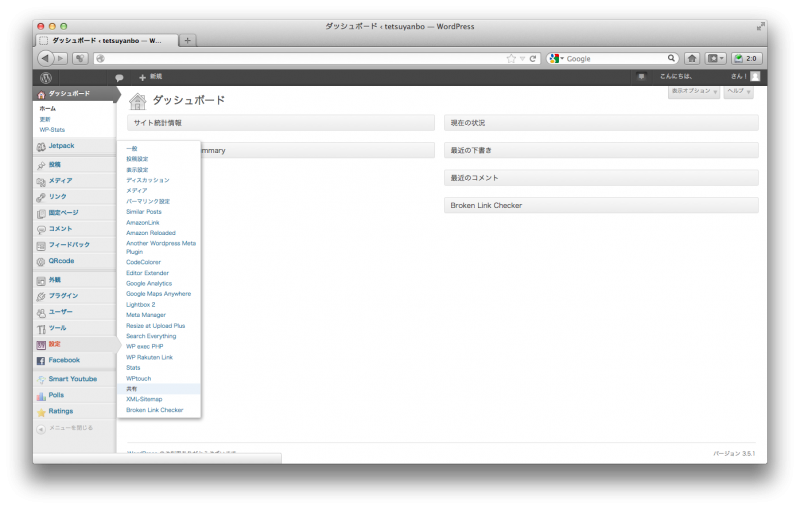This screenshot has width=800, height=509.
Task: Click the browser forward arrow button
Action: (x=61, y=58)
